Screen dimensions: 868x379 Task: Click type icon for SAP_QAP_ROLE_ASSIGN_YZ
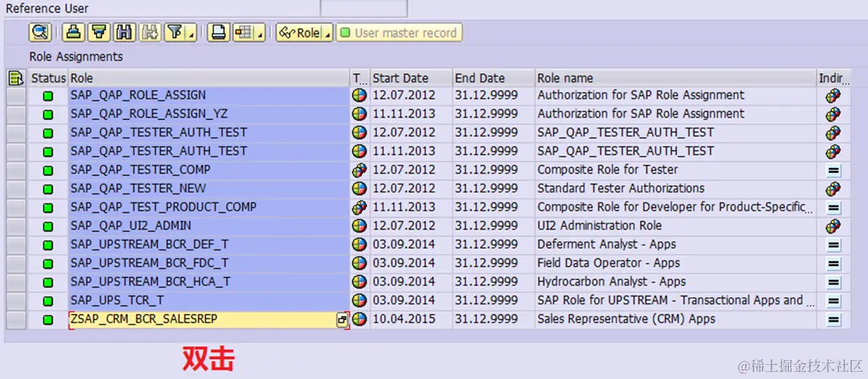coord(359,114)
